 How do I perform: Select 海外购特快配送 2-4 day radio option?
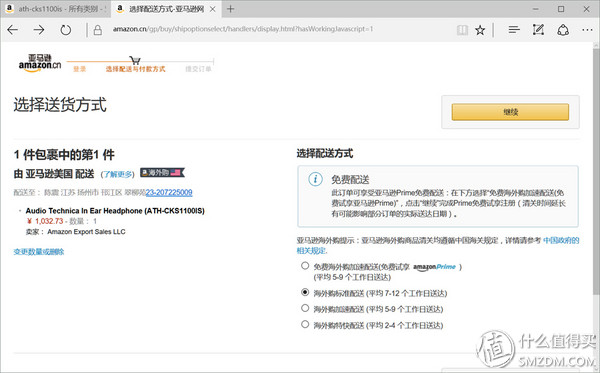(x=305, y=324)
